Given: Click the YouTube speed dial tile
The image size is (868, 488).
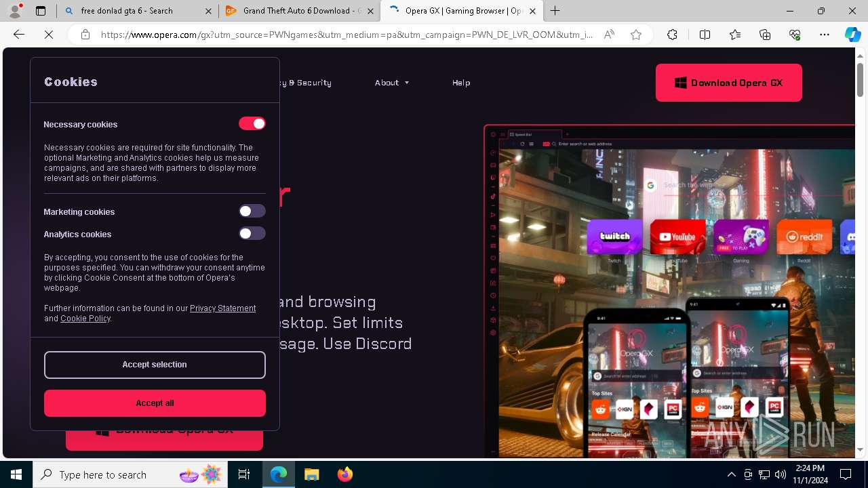Looking at the screenshot, I should point(677,237).
